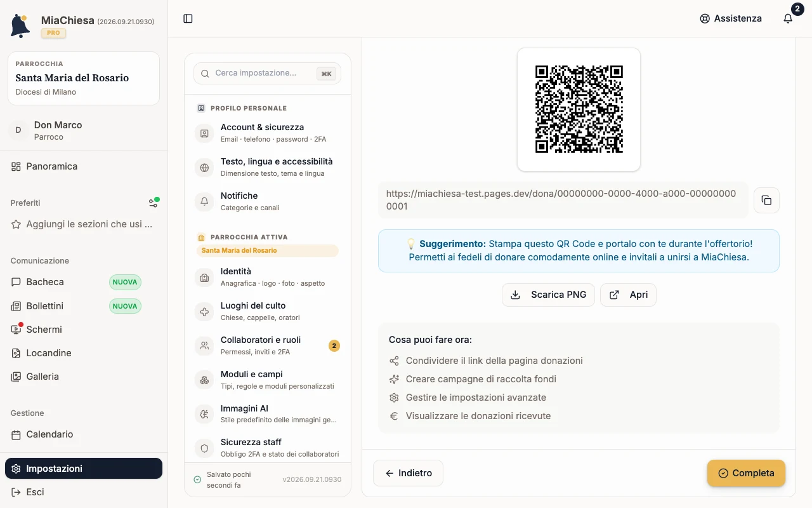The height and width of the screenshot is (508, 812).
Task: Open Luoghi del culto settings
Action: coord(268,312)
